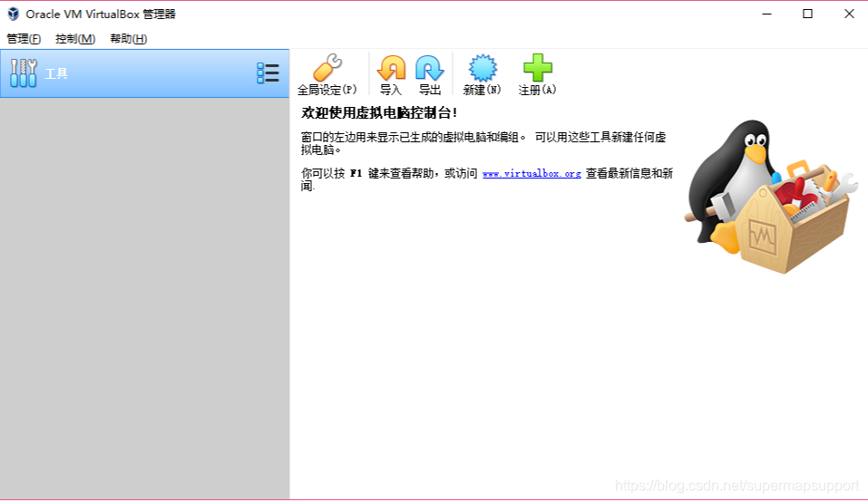The height and width of the screenshot is (502, 868).
Task: Follow the www.virtualbox.org link
Action: pos(532,174)
